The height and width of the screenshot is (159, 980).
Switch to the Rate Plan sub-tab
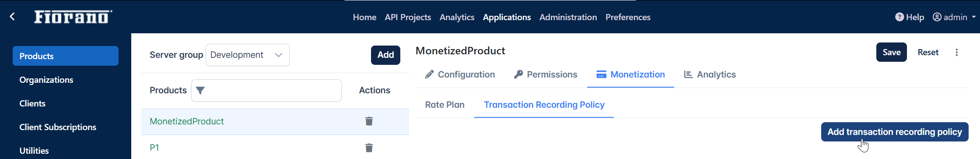coord(445,105)
